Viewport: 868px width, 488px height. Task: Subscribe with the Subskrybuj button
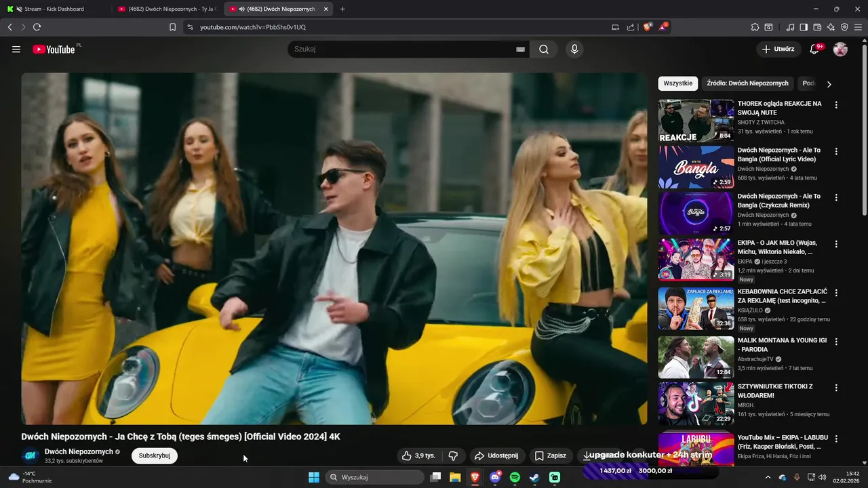pyautogui.click(x=155, y=455)
